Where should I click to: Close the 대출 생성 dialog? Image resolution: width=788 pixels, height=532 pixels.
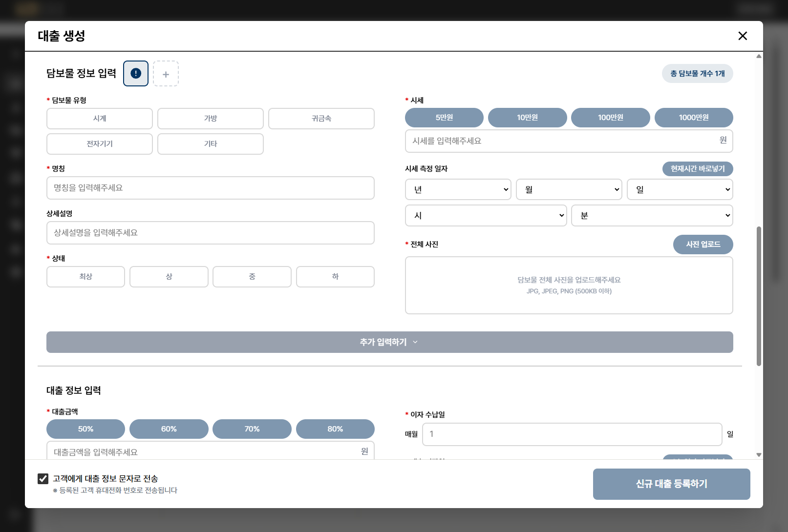(743, 36)
